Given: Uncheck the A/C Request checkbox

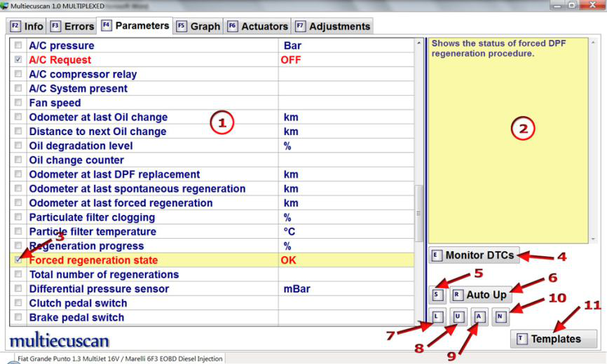Looking at the screenshot, I should (x=18, y=60).
